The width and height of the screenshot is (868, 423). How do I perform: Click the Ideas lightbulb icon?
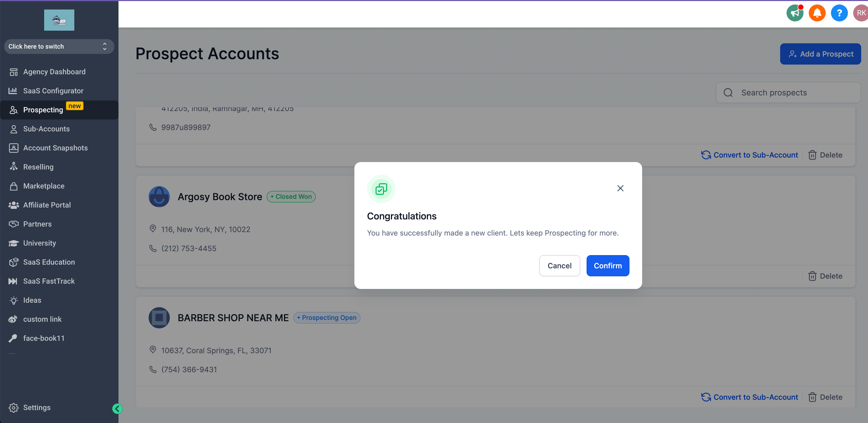tap(13, 300)
